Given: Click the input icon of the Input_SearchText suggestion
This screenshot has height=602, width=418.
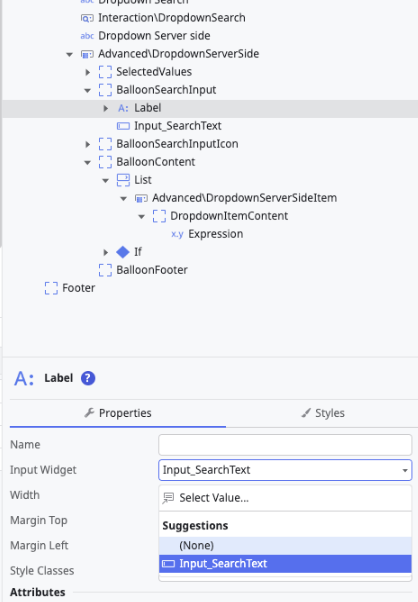Looking at the screenshot, I should (x=168, y=564).
